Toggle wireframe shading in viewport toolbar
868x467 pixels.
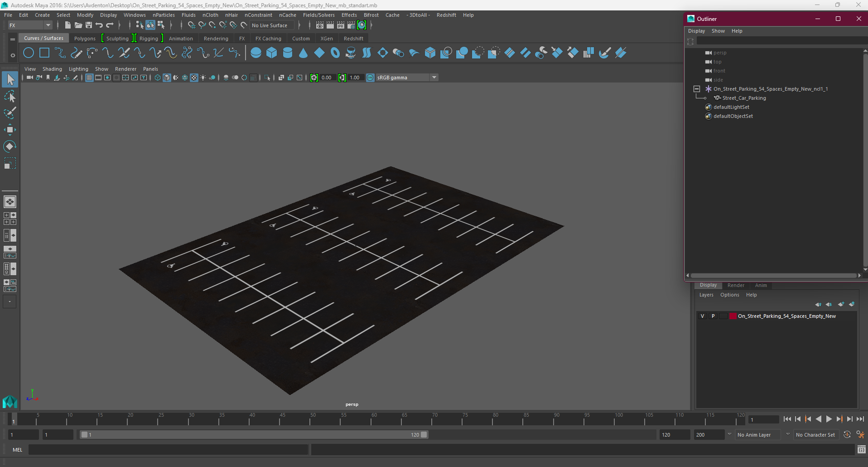(158, 78)
